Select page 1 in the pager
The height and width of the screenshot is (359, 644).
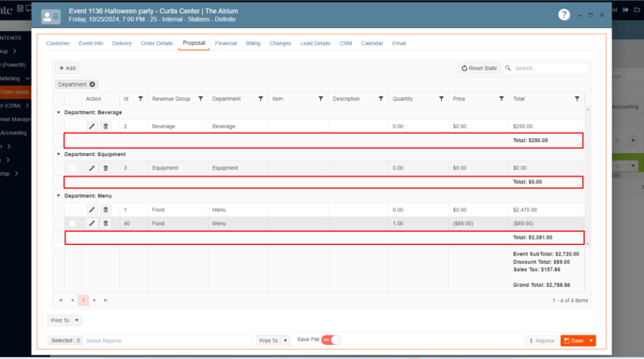(x=83, y=300)
